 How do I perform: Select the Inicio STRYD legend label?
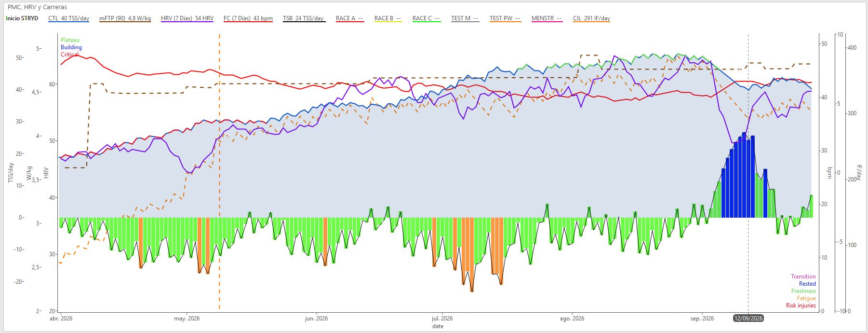[x=22, y=18]
